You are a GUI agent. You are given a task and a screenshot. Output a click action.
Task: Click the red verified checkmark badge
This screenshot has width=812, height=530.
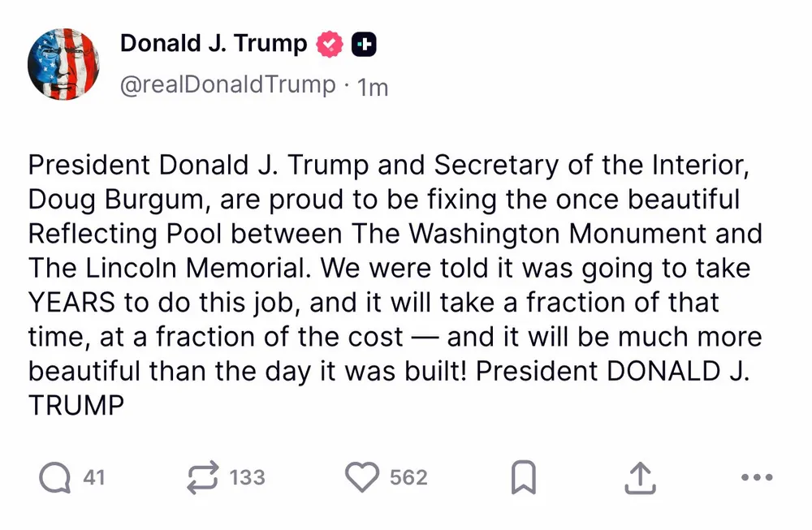coord(330,45)
